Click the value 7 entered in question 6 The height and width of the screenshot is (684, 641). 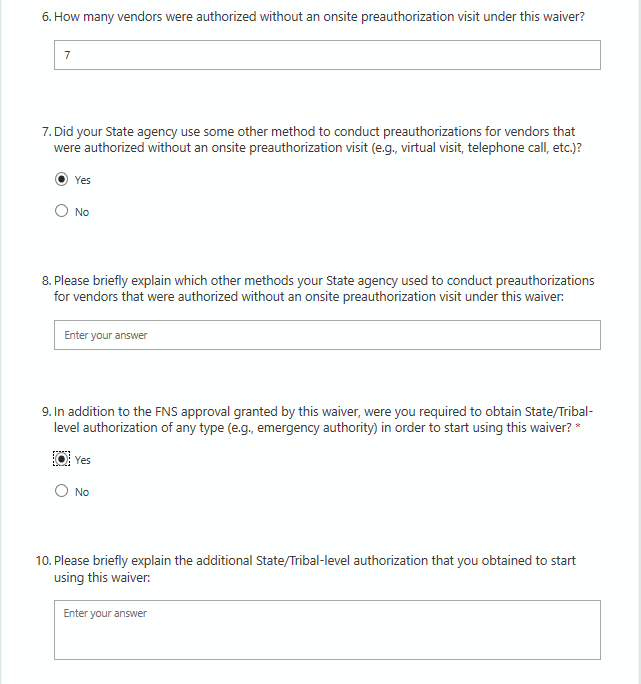click(67, 56)
